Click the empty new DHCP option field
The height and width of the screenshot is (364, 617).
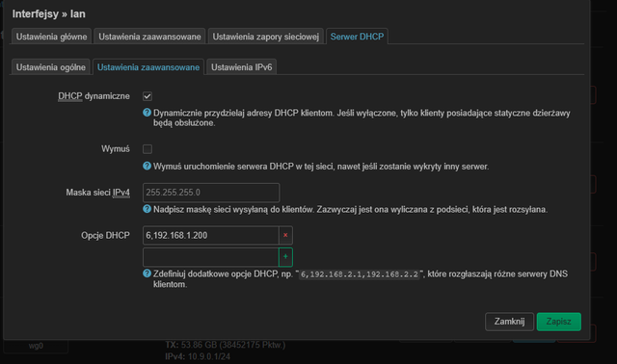point(211,257)
